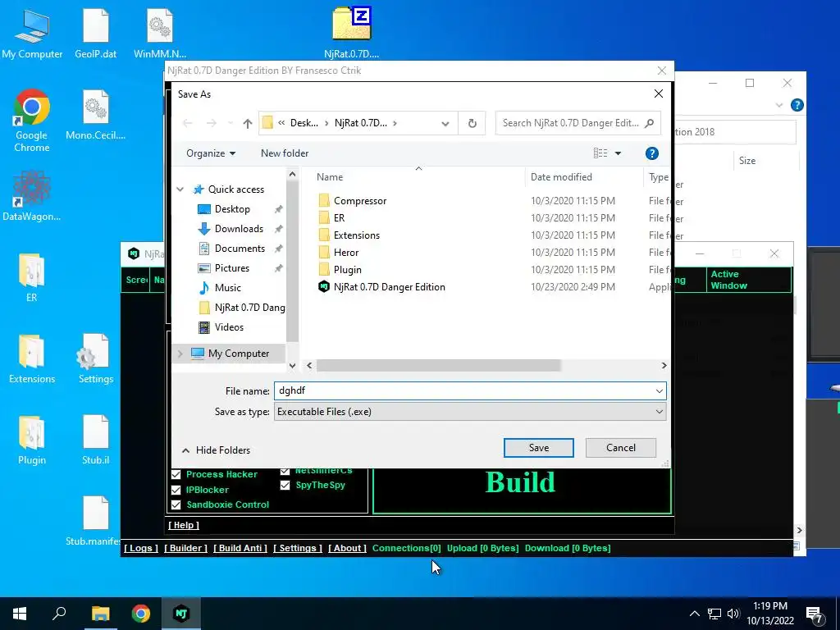Change the Save As view layout icon
Screen dimensions: 840x630
click(x=600, y=153)
